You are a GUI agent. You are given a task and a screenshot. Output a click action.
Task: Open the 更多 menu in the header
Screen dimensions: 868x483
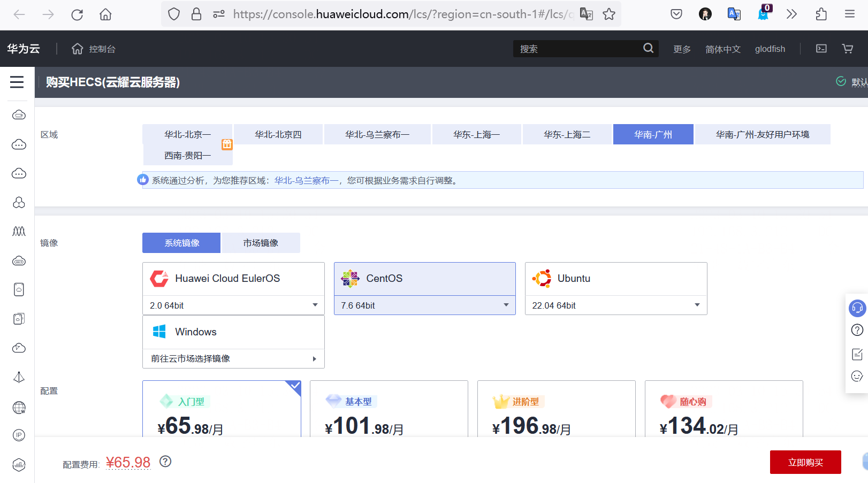pos(682,49)
